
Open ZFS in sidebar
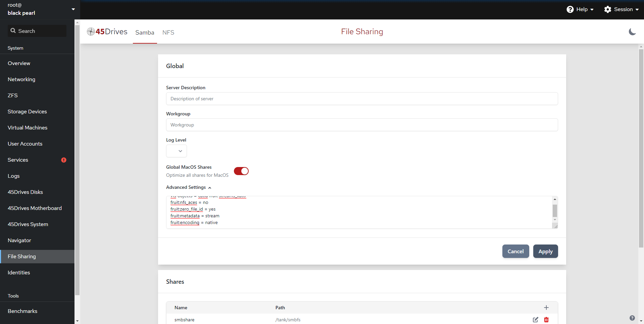[x=37, y=96]
